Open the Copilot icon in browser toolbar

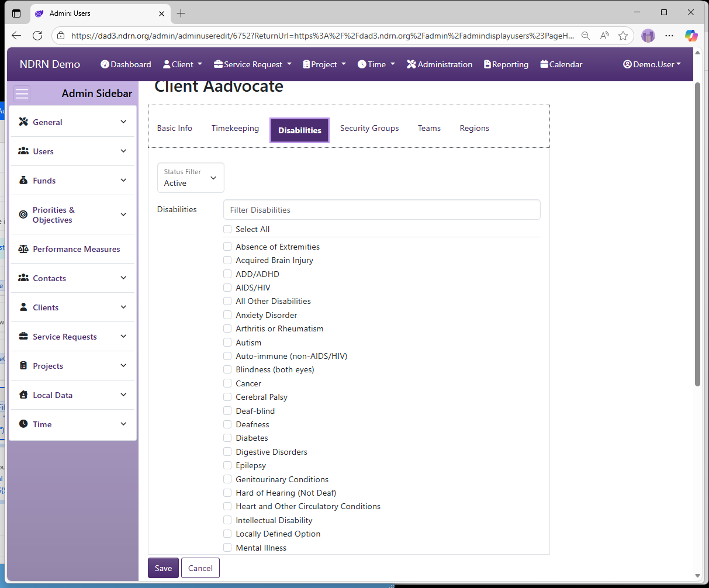pos(691,36)
